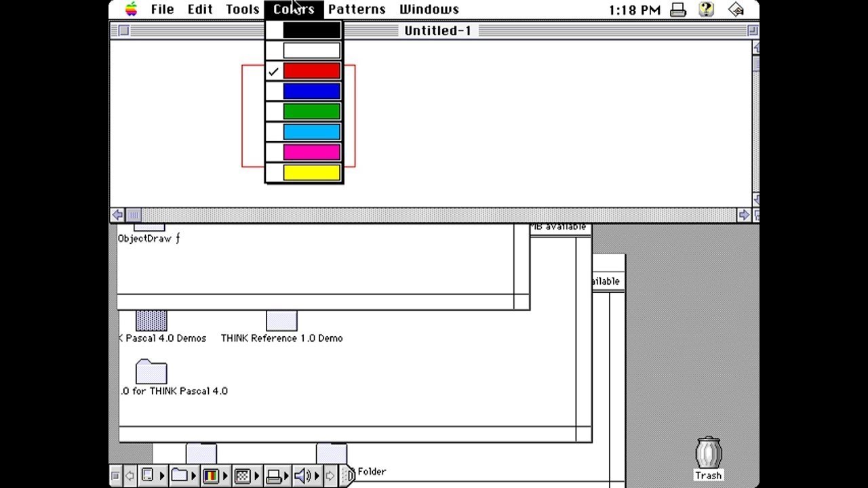Image resolution: width=868 pixels, height=488 pixels.
Task: Open the File menu
Action: tap(162, 9)
